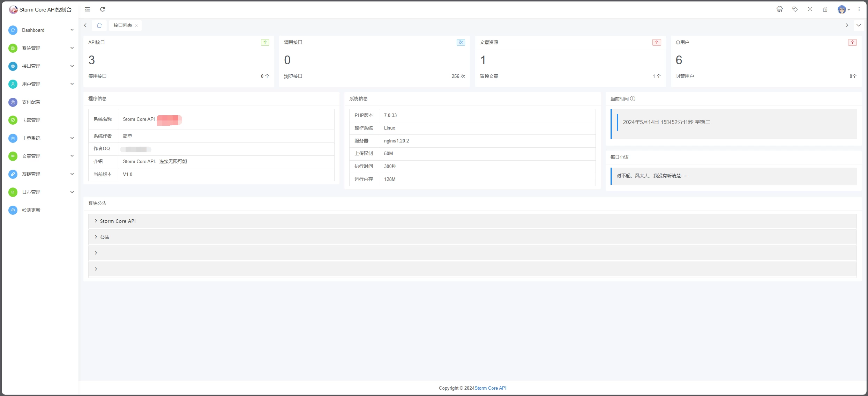Switch to the 接口列表 tab

[x=122, y=25]
